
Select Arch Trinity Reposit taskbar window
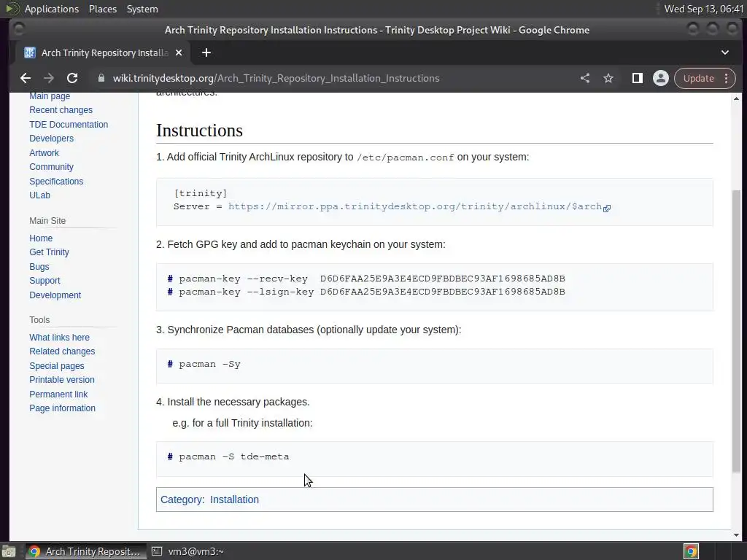85,551
